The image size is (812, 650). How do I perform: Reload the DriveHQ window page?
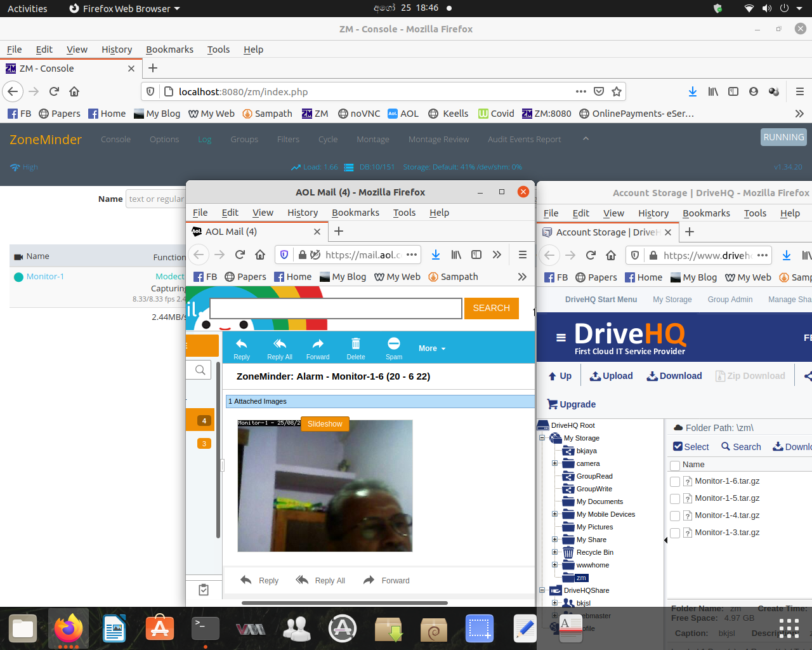(x=591, y=255)
